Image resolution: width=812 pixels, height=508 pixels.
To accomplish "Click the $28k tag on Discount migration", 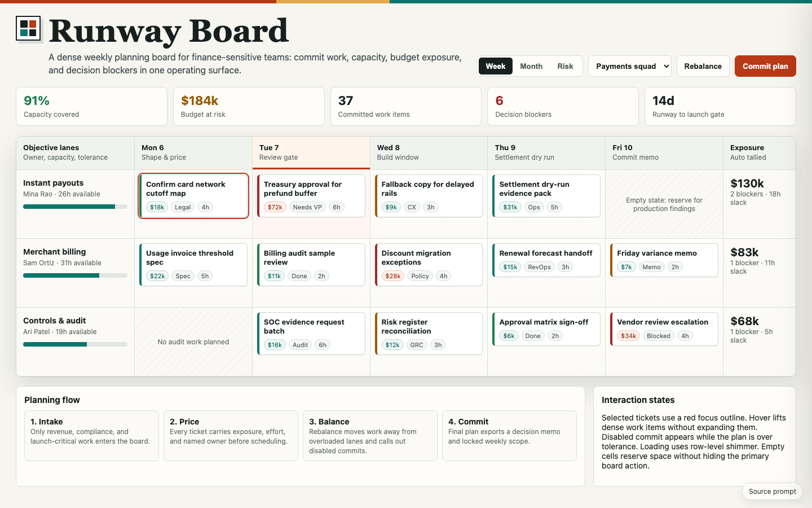I will [393, 276].
